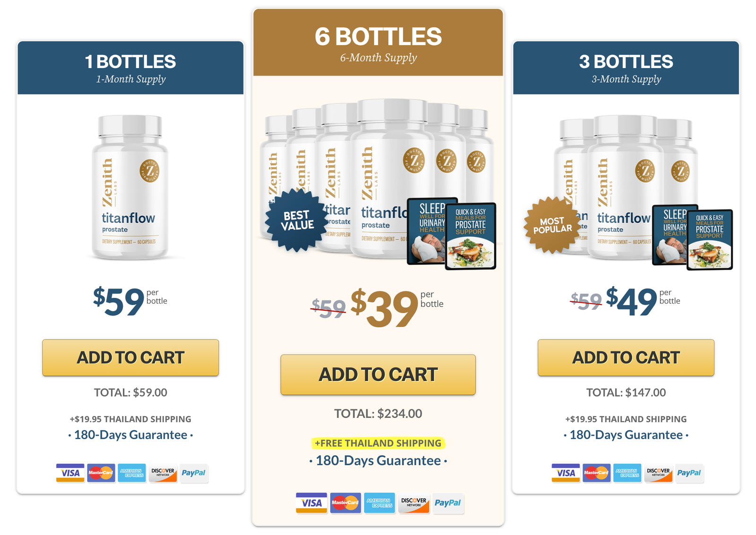This screenshot has width=756, height=535.
Task: Click the Visa icon under 1 bottle offer
Action: (70, 473)
